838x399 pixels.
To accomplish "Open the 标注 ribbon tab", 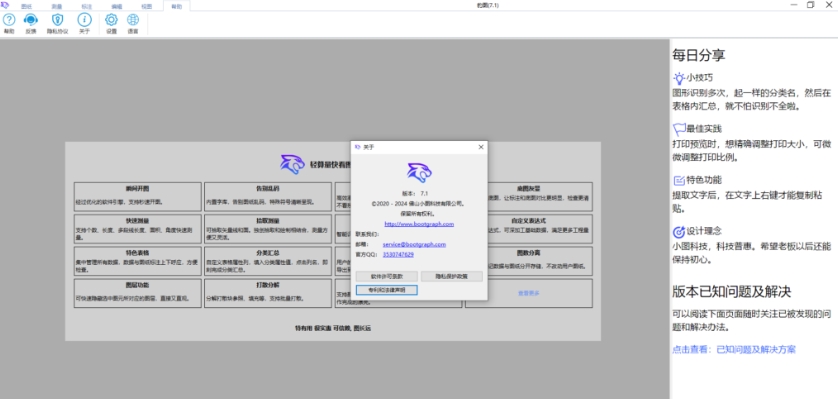I will (86, 6).
